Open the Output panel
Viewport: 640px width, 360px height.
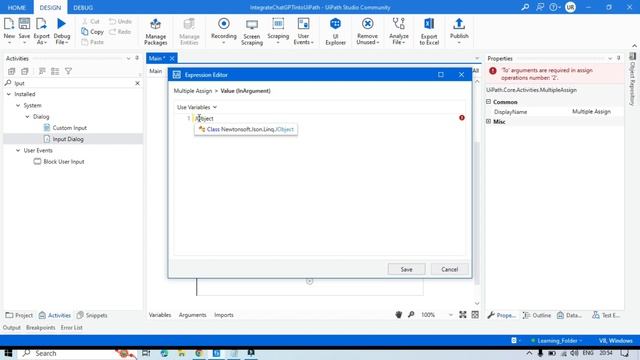point(11,327)
